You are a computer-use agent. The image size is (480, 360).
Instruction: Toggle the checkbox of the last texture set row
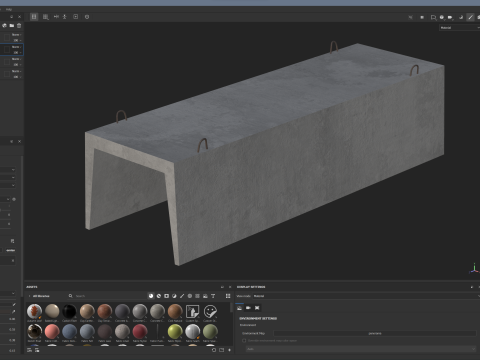click(x=7, y=74)
